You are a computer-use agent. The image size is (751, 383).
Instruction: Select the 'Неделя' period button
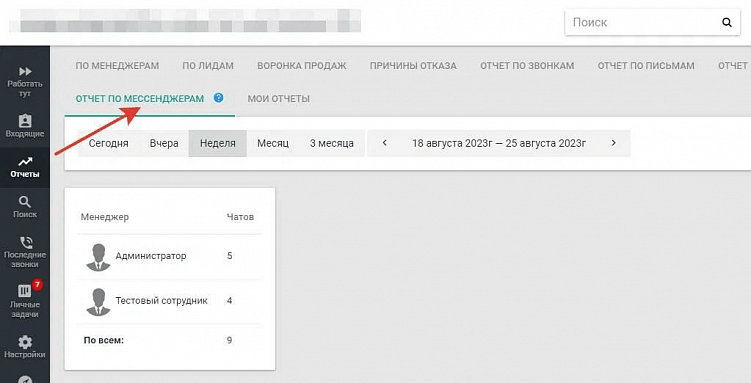tap(218, 143)
